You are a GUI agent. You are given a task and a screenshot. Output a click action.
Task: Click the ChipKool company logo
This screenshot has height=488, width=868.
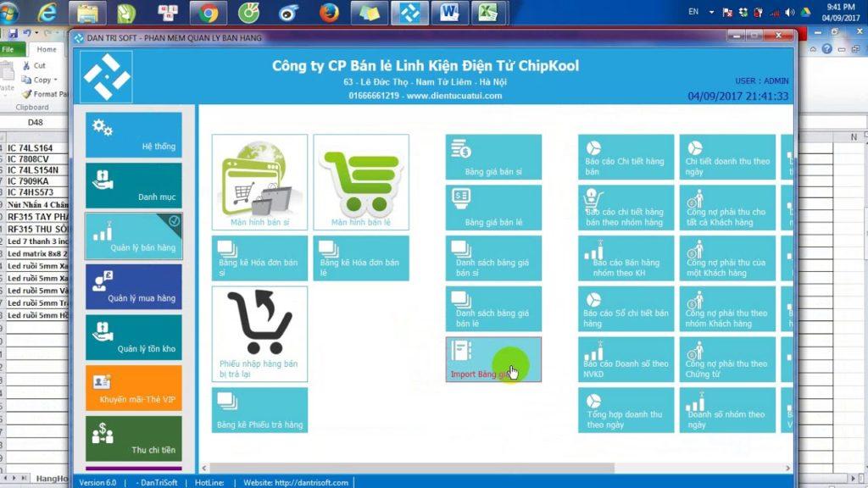[106, 77]
